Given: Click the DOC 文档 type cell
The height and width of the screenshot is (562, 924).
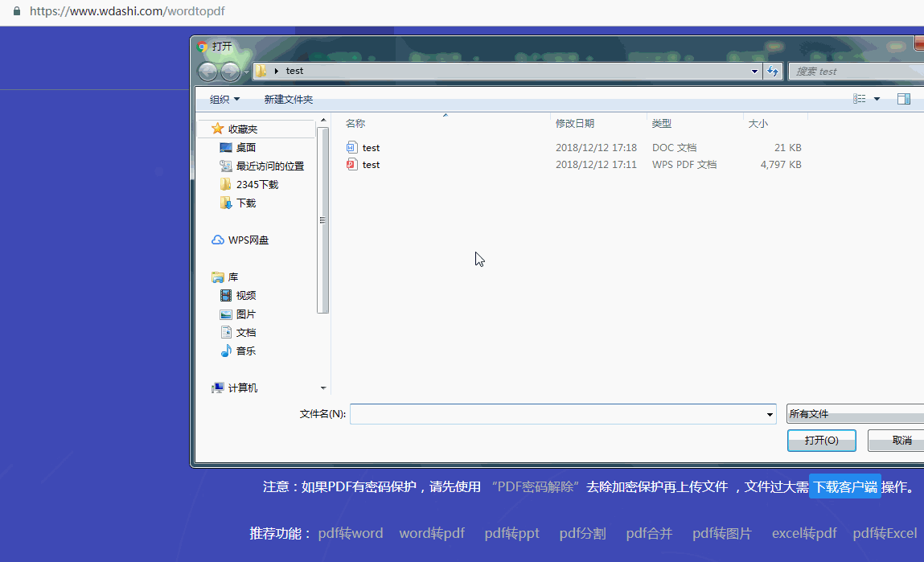Looking at the screenshot, I should (x=674, y=147).
